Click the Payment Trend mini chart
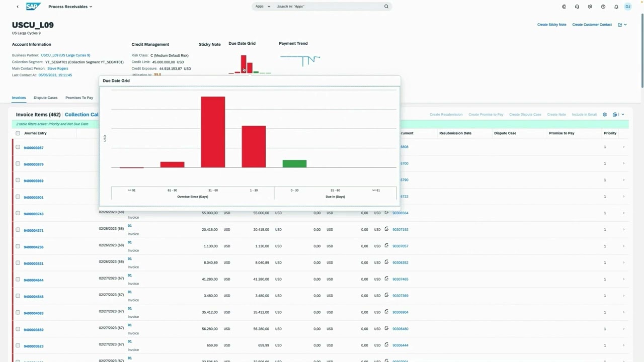 [300, 60]
